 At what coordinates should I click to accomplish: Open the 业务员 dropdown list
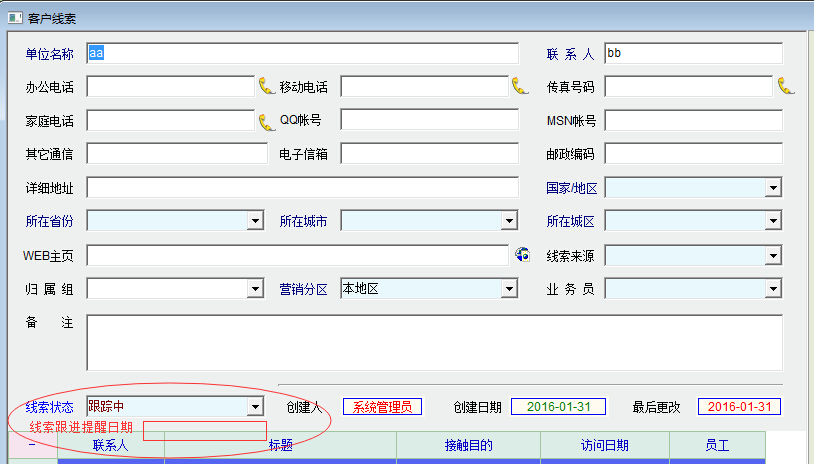click(x=773, y=289)
